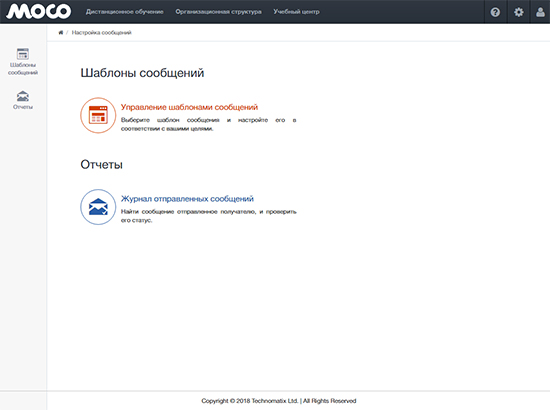The image size is (550, 410).
Task: Open the user profile icon
Action: 540,12
